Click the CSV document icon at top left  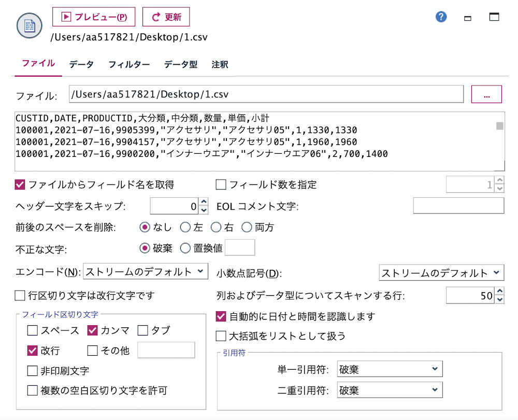29,25
